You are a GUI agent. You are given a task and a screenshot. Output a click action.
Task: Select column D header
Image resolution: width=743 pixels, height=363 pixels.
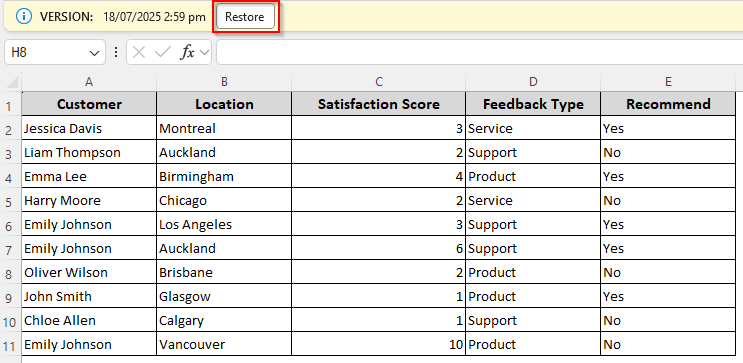533,82
